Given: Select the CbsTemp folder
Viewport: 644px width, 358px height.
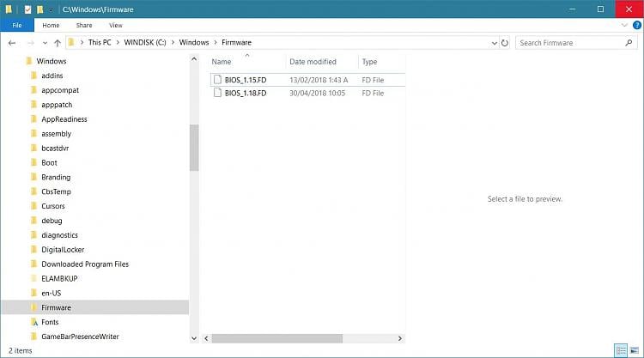Looking at the screenshot, I should point(57,191).
